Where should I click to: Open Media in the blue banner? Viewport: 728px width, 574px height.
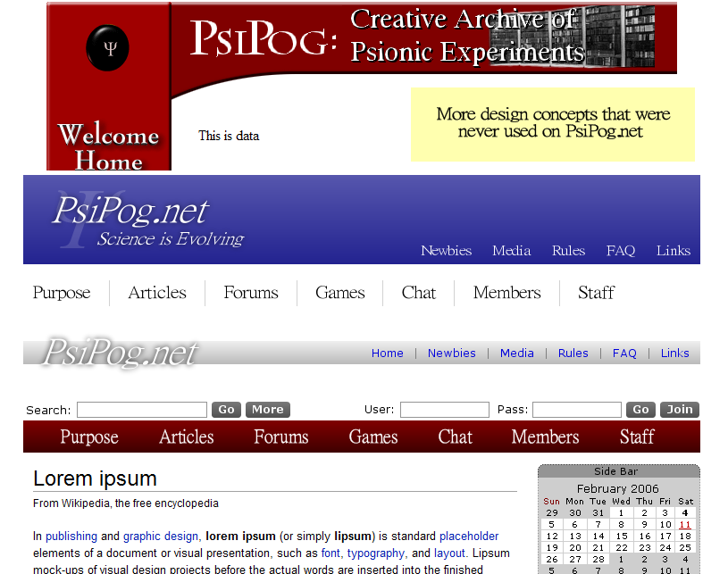click(x=512, y=251)
